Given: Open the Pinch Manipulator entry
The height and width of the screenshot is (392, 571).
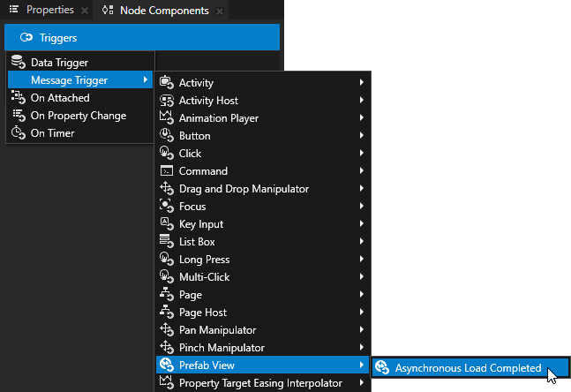Looking at the screenshot, I should [x=263, y=348].
